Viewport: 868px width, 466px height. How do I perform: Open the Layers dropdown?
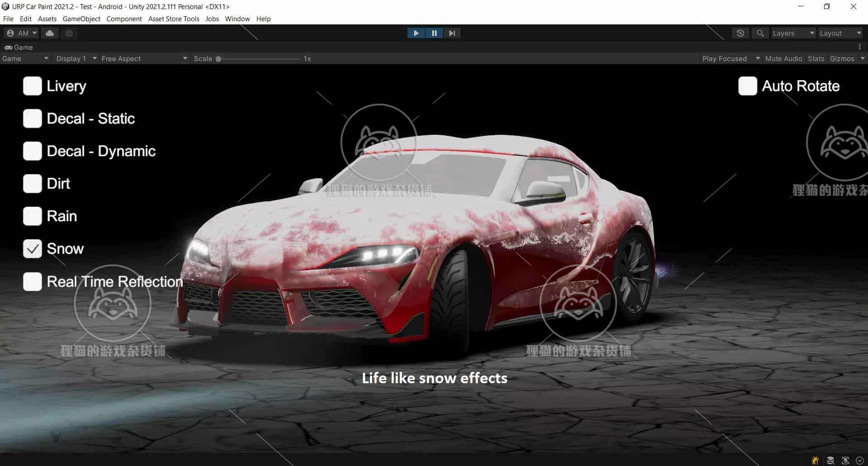[793, 33]
